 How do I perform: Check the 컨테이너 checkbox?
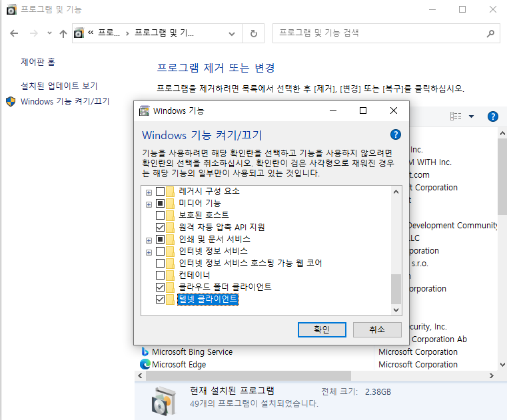point(160,275)
